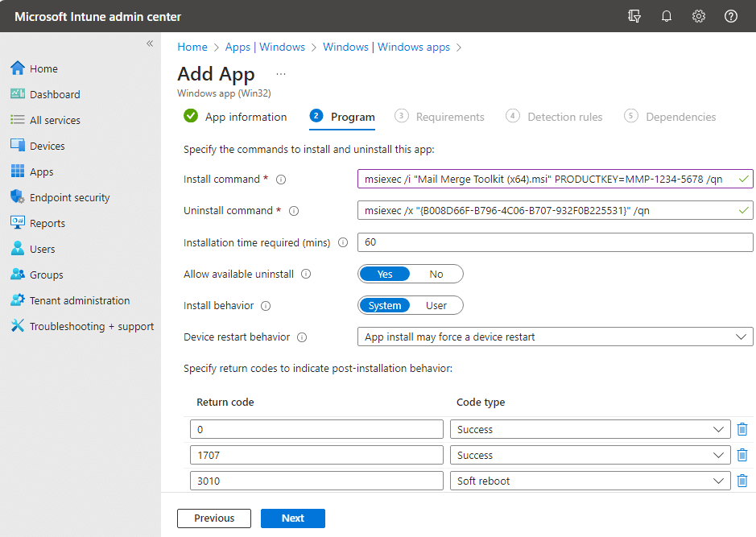Click the Dashboard chart icon
756x537 pixels.
click(18, 94)
